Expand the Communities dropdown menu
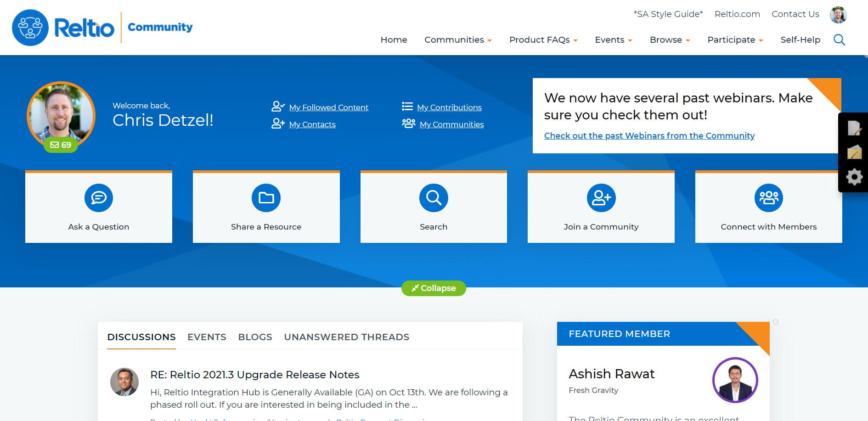This screenshot has width=868, height=421. tap(458, 40)
